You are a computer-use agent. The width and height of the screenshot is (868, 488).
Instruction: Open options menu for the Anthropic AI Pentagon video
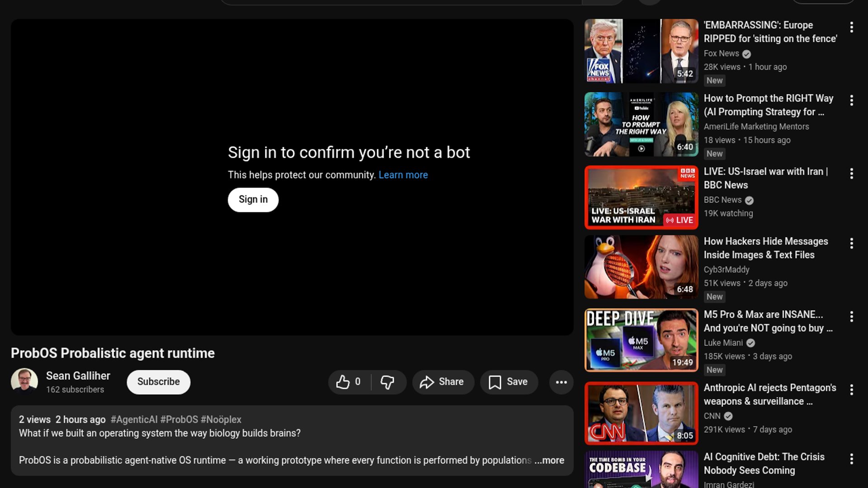pyautogui.click(x=851, y=390)
